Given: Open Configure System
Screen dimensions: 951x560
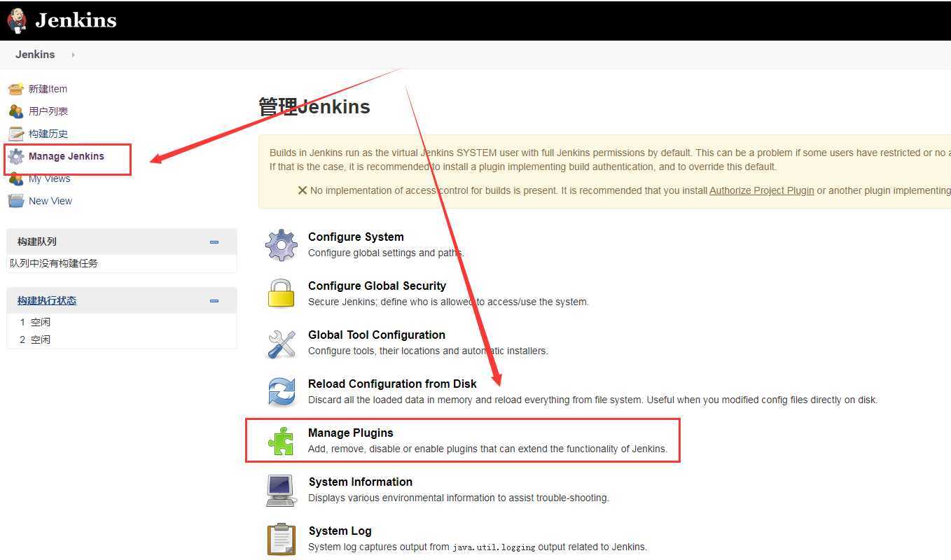Looking at the screenshot, I should tap(356, 237).
